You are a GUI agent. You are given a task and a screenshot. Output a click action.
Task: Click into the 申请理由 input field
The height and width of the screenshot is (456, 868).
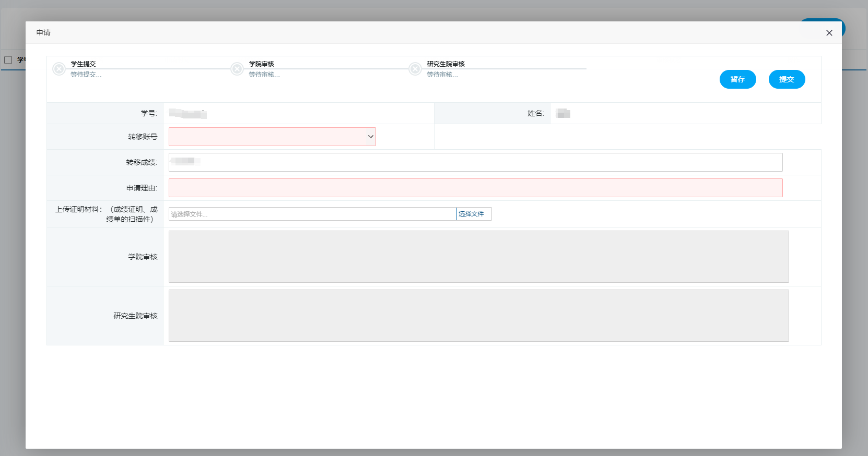[x=475, y=188]
